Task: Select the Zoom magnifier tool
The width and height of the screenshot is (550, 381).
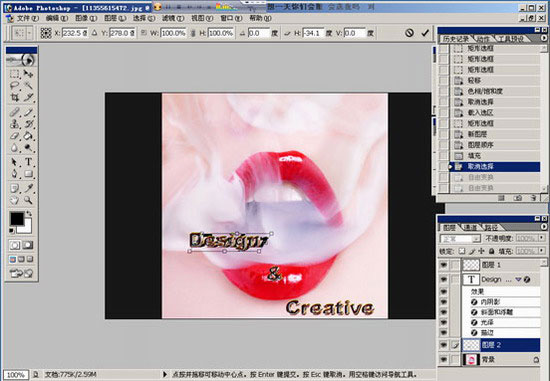Action: click(28, 200)
